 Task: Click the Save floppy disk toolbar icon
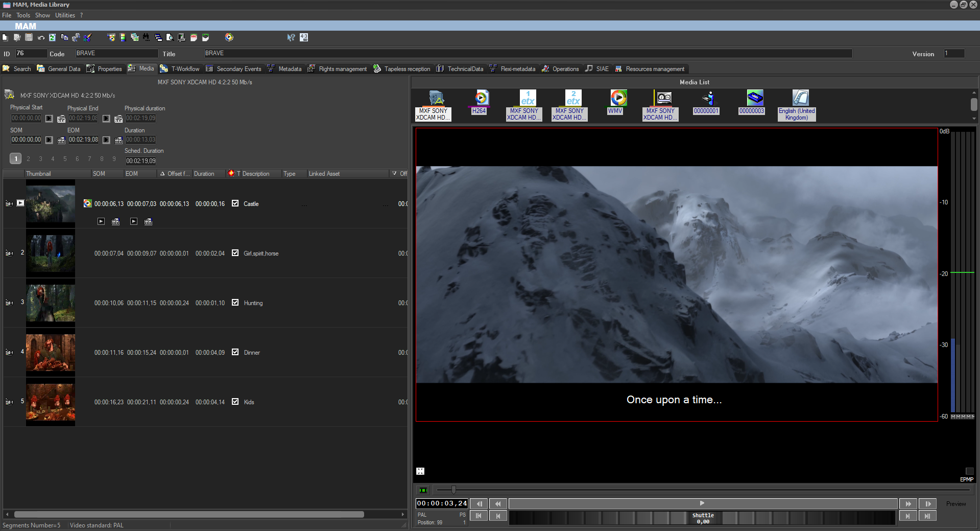coord(29,37)
